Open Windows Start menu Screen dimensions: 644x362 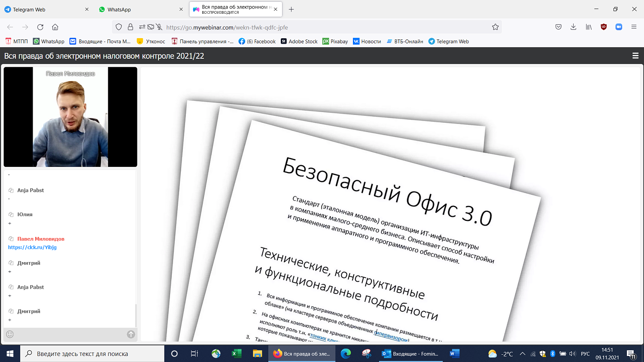(x=10, y=354)
